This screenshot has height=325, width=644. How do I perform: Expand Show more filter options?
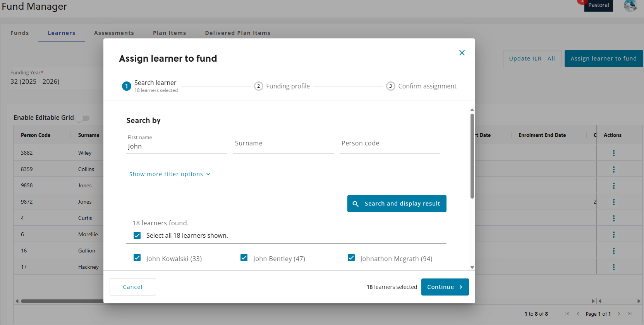(x=170, y=174)
